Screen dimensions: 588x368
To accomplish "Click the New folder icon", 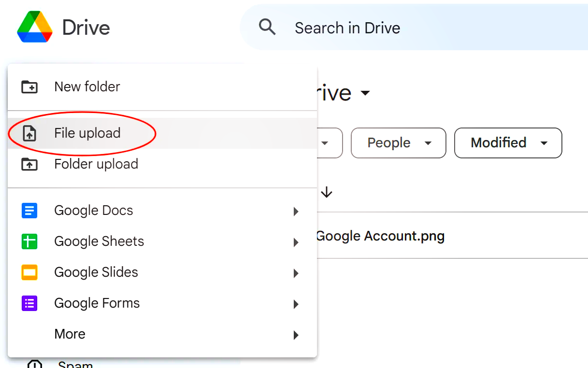I will pos(29,87).
